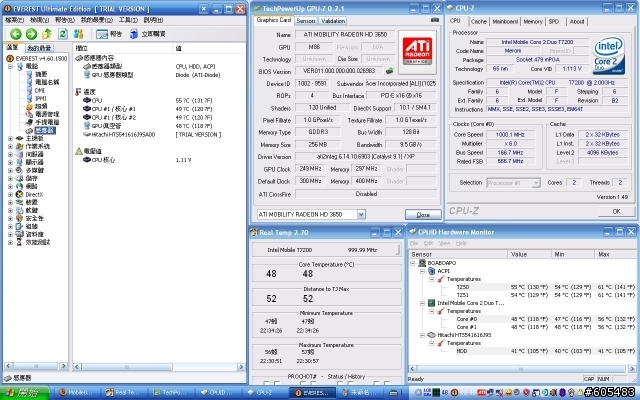Collapse ACPI node in Hardware Monitor
Viewport: 640px width, 400px height.
point(422,271)
